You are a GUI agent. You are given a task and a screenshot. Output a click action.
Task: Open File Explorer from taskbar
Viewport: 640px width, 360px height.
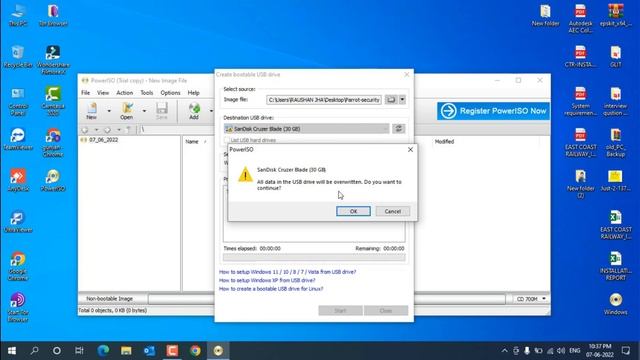click(x=126, y=351)
